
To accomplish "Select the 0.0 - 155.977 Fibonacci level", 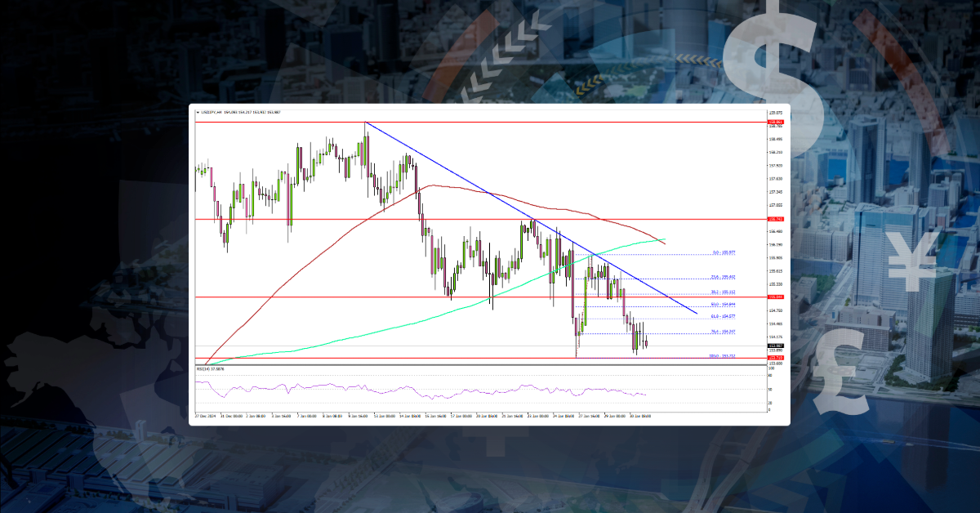I will pos(724,253).
